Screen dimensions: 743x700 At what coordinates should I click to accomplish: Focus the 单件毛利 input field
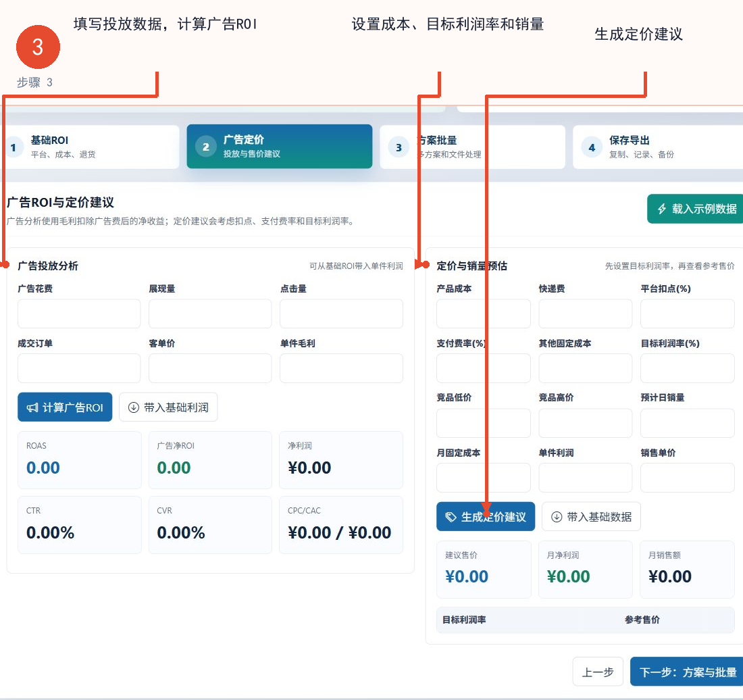341,368
